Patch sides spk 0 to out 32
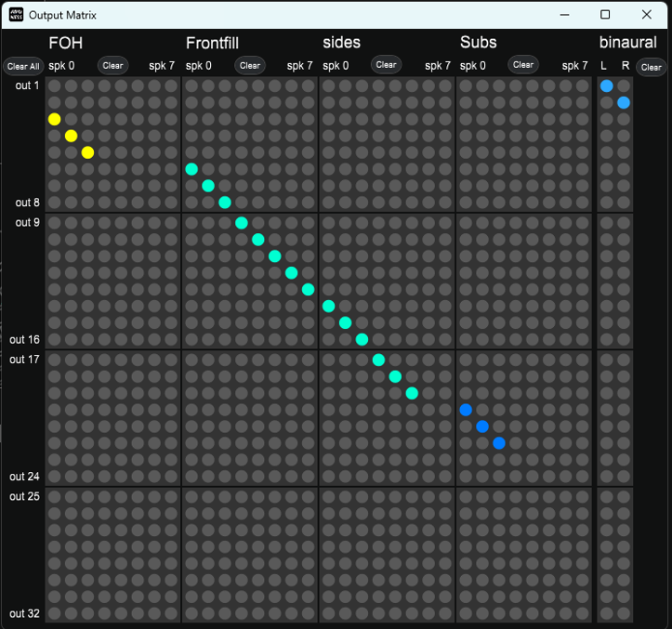672x629 pixels. [329, 613]
